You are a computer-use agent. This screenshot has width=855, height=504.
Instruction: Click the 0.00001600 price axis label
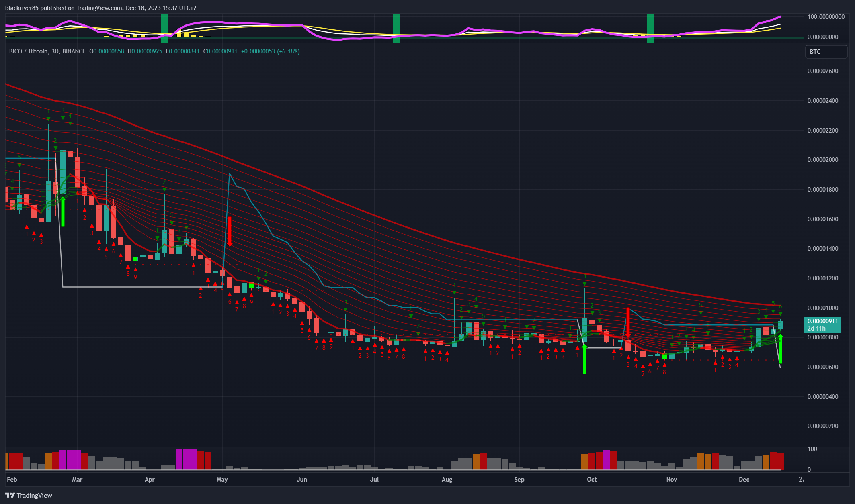(823, 219)
